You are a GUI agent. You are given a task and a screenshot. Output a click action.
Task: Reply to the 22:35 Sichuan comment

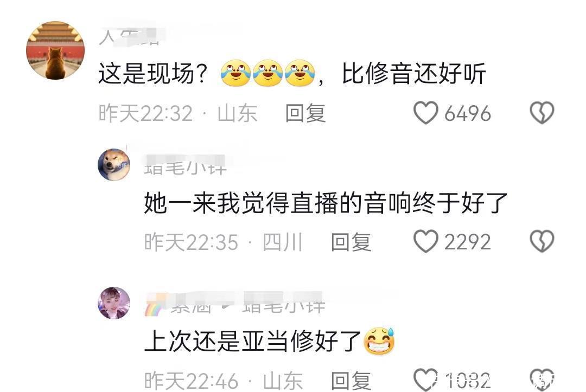click(351, 242)
